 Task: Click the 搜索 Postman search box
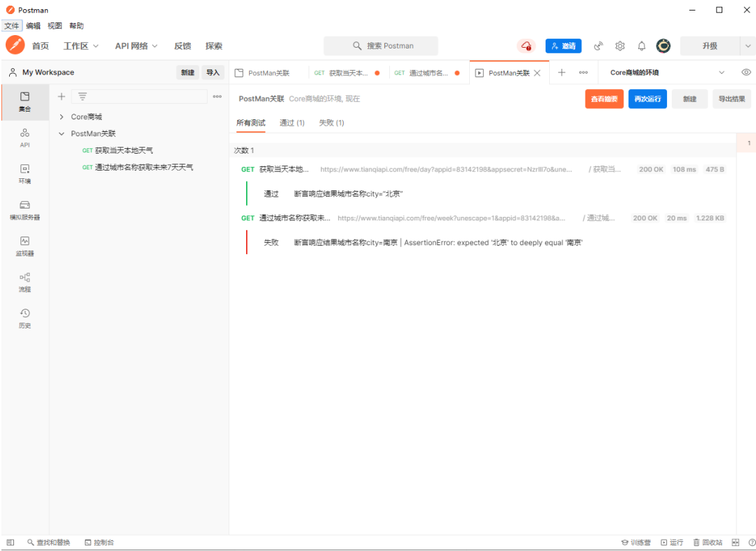tap(381, 46)
